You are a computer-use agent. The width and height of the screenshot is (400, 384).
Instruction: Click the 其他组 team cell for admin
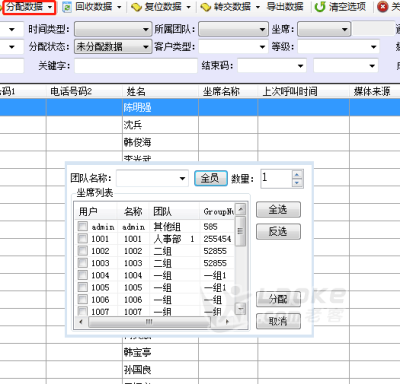pyautogui.click(x=174, y=227)
